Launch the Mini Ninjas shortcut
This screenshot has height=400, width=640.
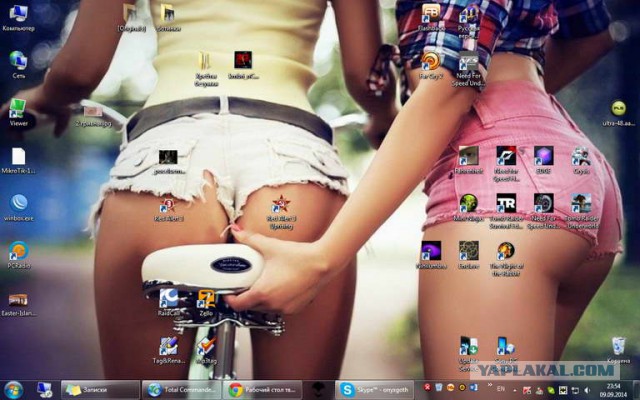[468, 207]
